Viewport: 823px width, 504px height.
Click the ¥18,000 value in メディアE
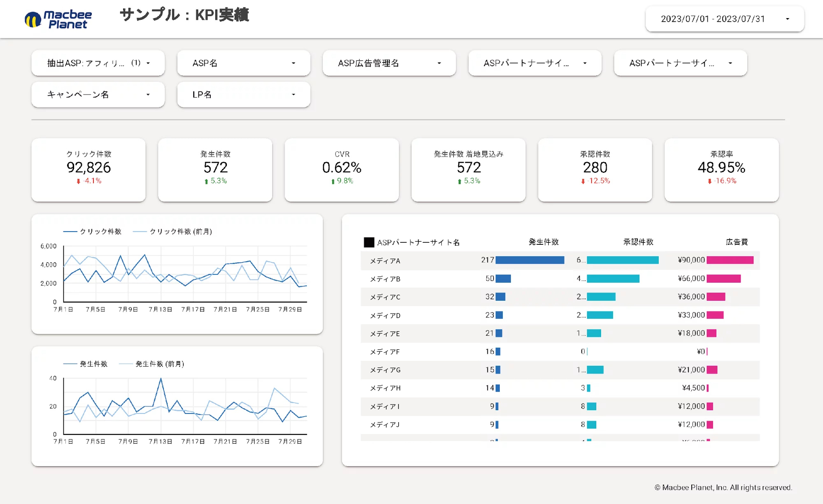[691, 333]
